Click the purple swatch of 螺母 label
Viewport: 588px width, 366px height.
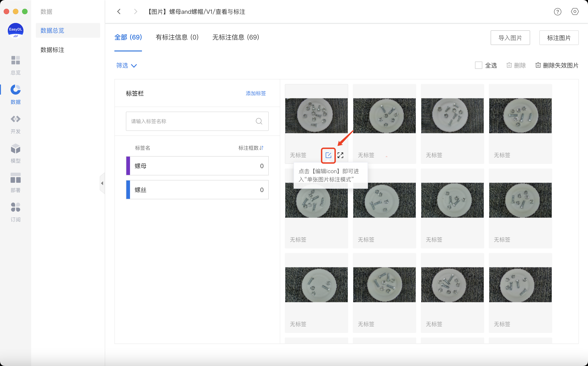coord(128,166)
